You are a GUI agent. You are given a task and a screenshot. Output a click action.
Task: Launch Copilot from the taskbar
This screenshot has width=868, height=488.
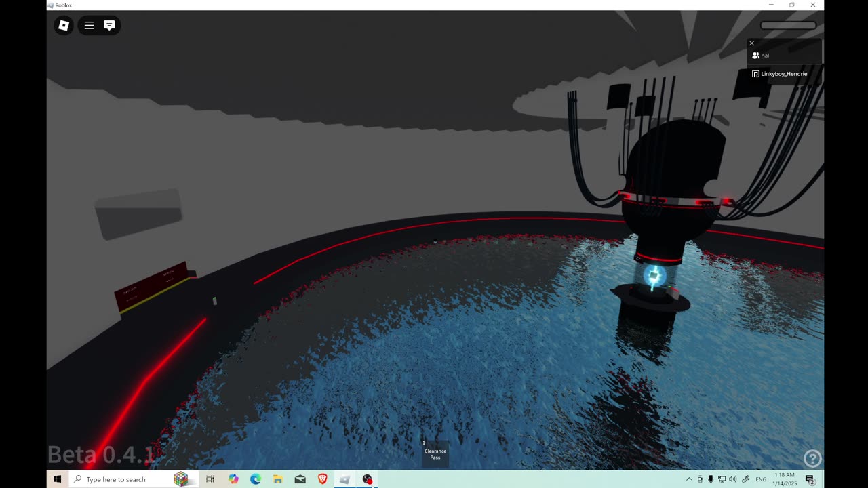[233, 479]
